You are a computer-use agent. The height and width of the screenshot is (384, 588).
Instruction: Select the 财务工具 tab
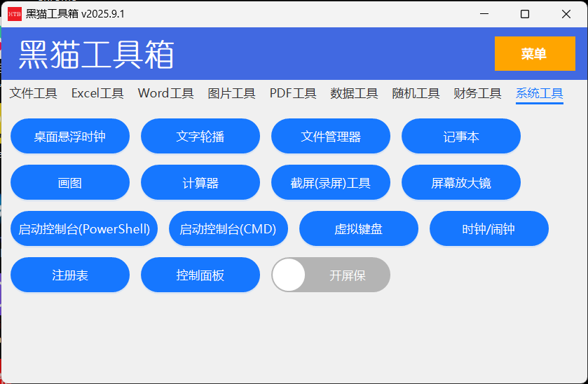point(477,93)
